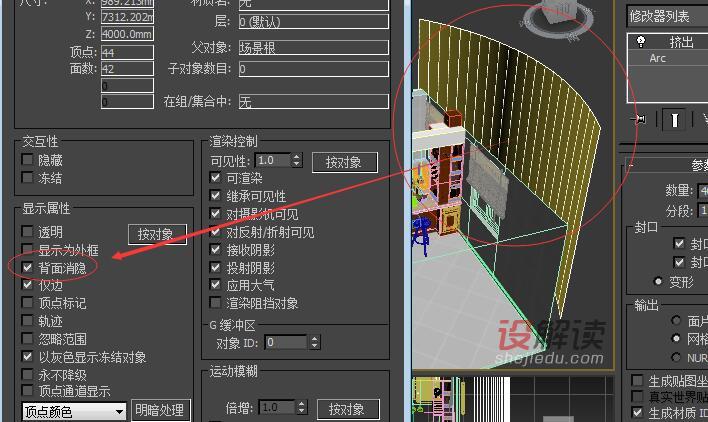Click 按对象 button in 显示属性 group
Image resolution: width=708 pixels, height=422 pixels.
157,234
